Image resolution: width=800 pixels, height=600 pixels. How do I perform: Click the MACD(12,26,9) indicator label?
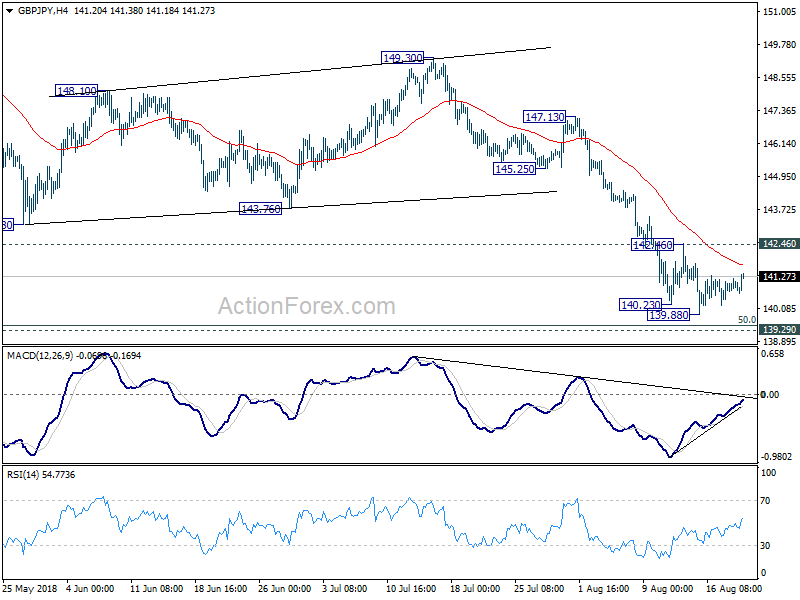click(40, 356)
